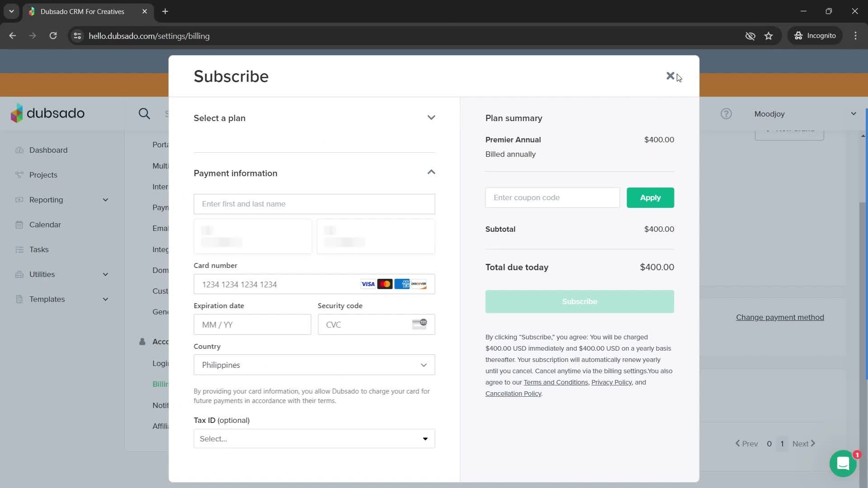Go to Prev page in pagination
The width and height of the screenshot is (868, 488).
746,444
